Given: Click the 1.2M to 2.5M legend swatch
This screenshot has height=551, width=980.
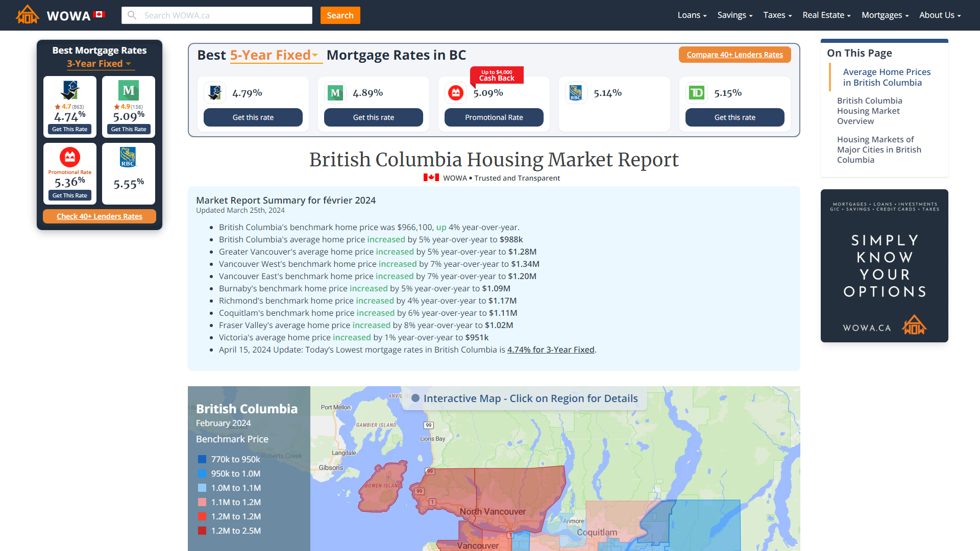Looking at the screenshot, I should click(202, 531).
